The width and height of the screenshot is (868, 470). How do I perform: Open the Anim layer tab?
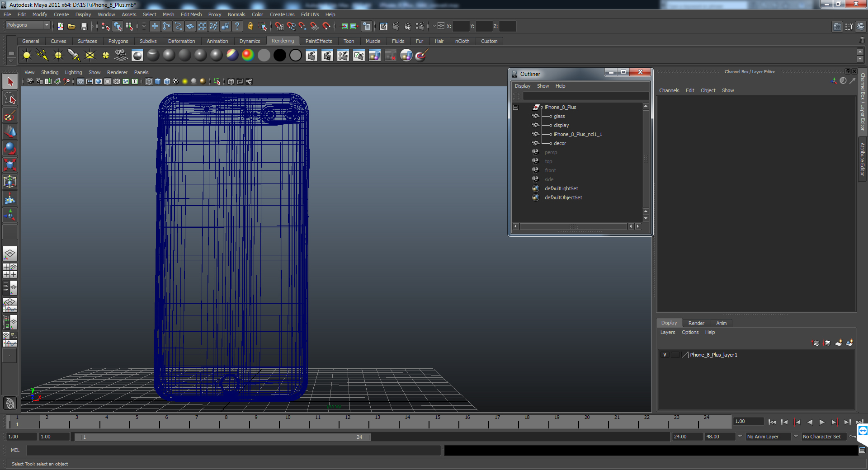tap(721, 323)
